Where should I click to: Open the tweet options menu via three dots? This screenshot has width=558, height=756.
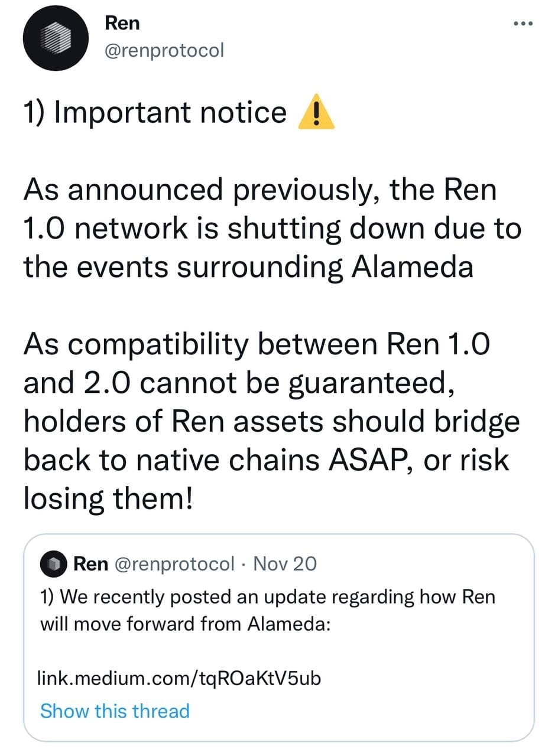(x=523, y=22)
